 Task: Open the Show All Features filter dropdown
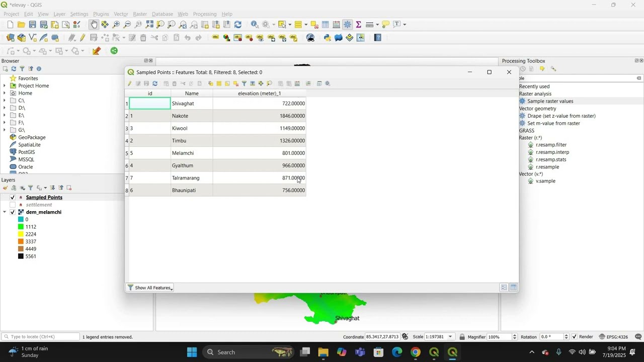(x=150, y=288)
